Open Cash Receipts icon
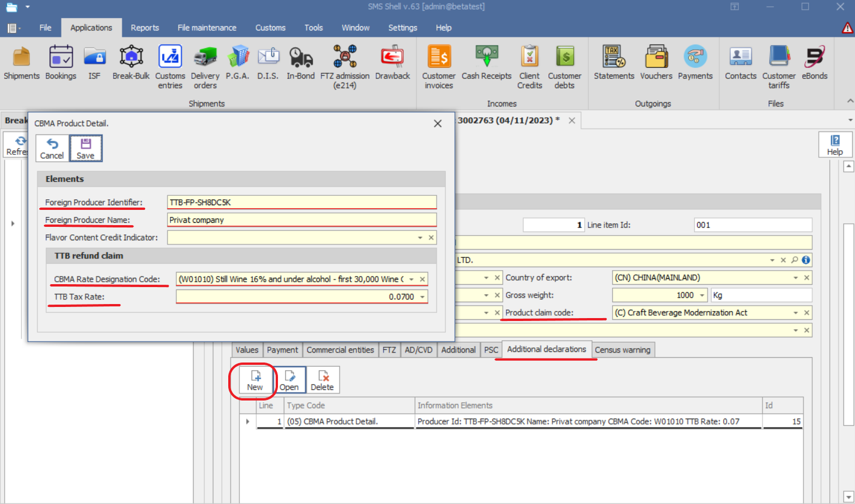 [x=486, y=63]
